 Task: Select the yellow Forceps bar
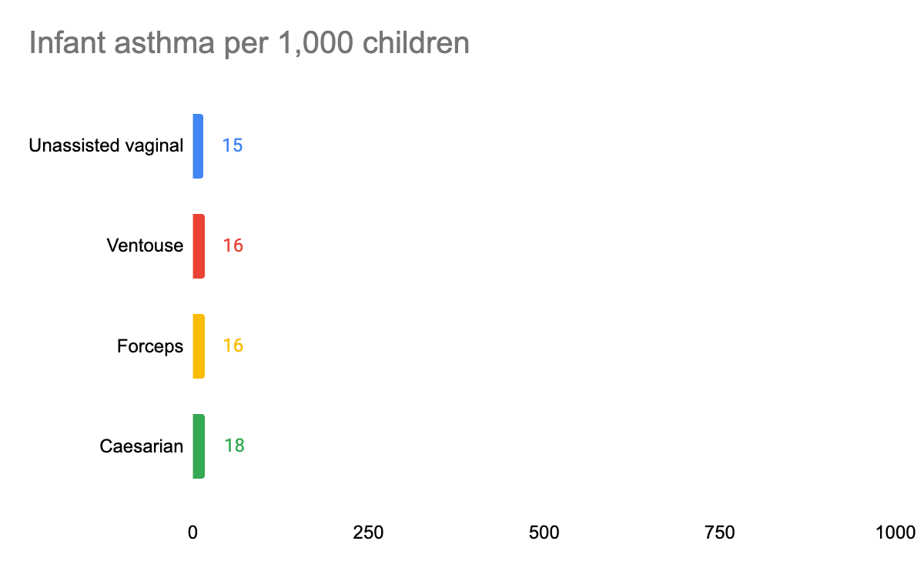[x=199, y=346]
